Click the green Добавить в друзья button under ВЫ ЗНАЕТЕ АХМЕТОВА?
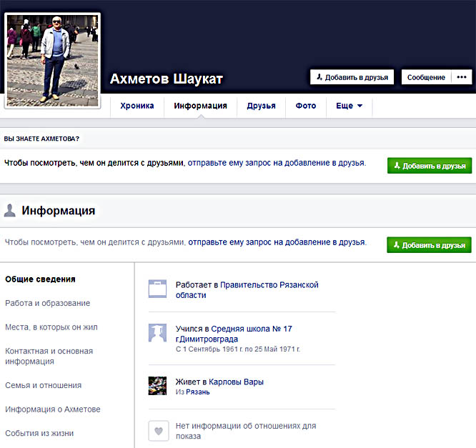The height and width of the screenshot is (448, 476). 430,166
